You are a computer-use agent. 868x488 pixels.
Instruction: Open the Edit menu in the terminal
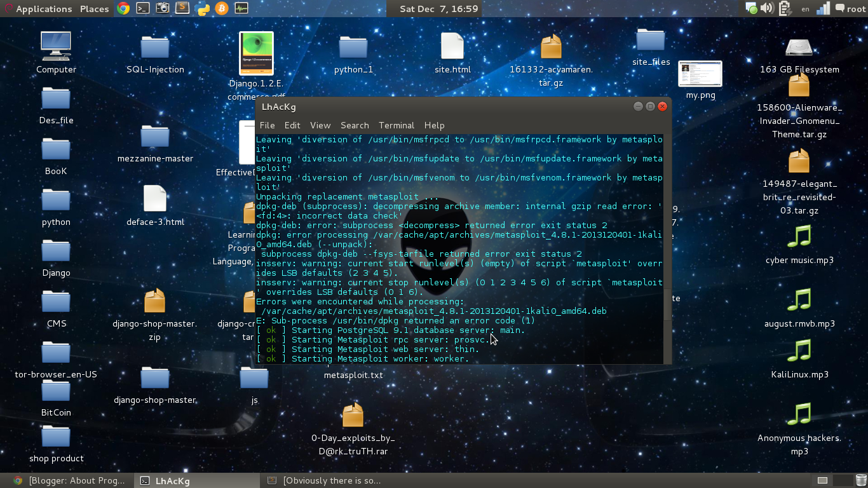292,125
